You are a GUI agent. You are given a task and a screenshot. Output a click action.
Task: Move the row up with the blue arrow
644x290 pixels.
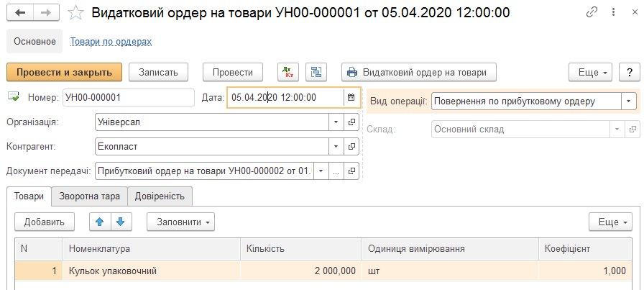click(x=100, y=222)
